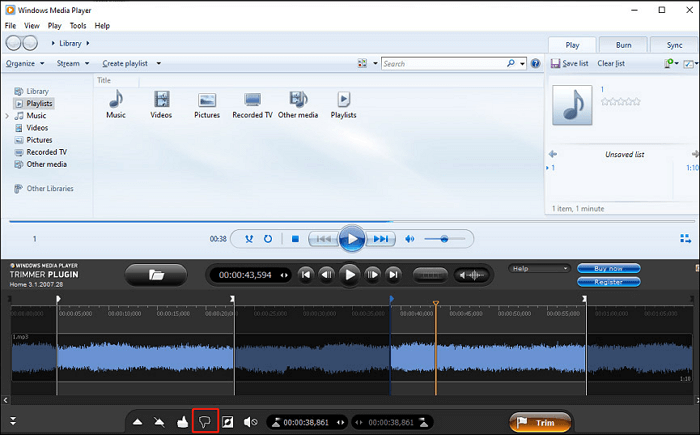
Task: Click Next track in Media Player
Action: (x=380, y=239)
